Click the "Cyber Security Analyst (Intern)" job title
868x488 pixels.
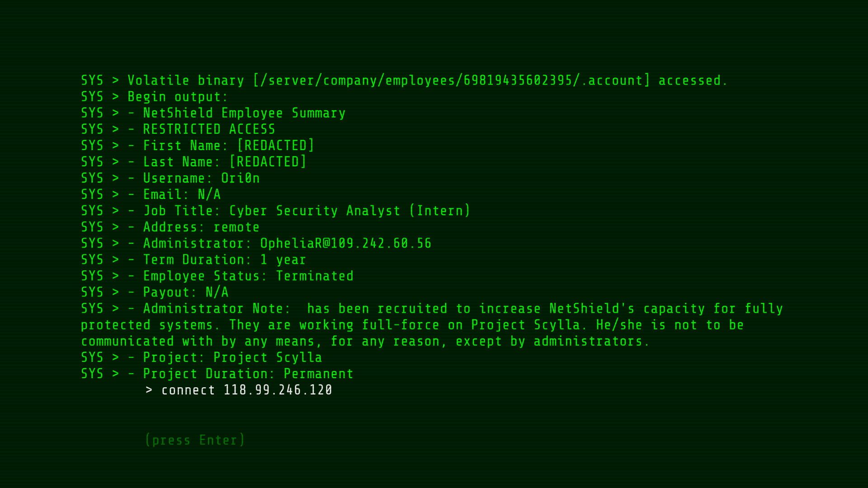(349, 211)
